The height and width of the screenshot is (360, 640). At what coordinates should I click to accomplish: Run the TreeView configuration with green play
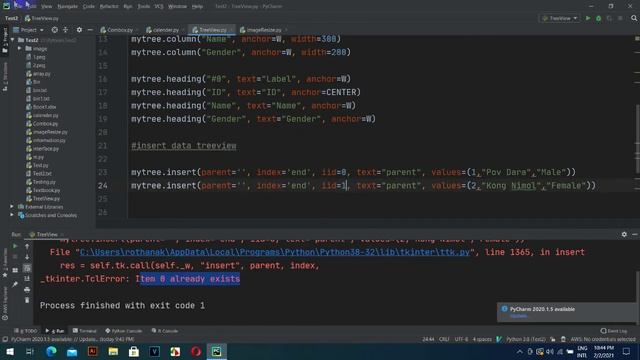588,18
